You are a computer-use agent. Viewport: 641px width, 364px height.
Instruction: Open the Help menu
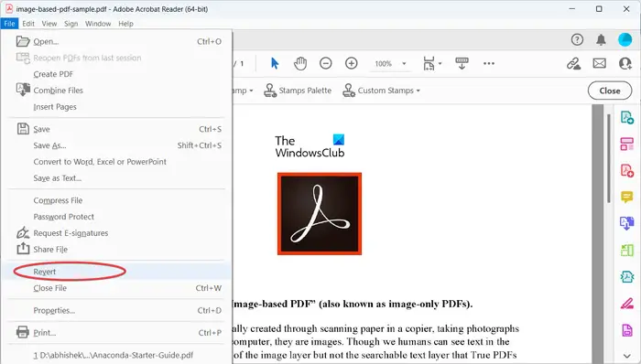pyautogui.click(x=126, y=24)
